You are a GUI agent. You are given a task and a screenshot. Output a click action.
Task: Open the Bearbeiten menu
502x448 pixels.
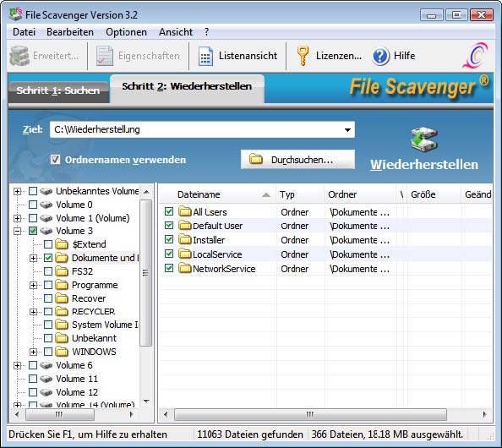pyautogui.click(x=70, y=32)
